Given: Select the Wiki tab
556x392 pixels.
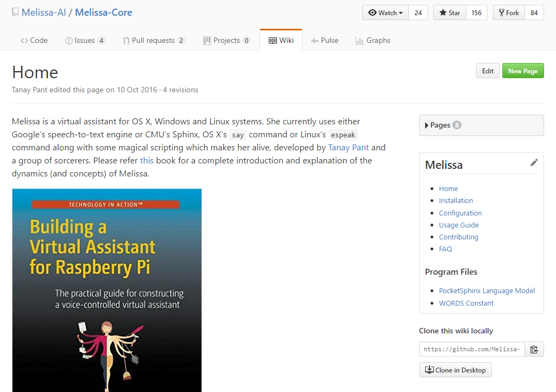Looking at the screenshot, I should tap(281, 40).
